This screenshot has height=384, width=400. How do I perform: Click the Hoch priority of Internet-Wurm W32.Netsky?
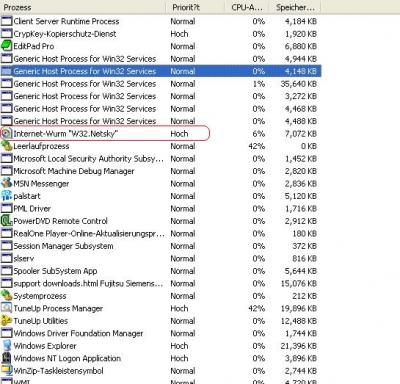tap(179, 134)
